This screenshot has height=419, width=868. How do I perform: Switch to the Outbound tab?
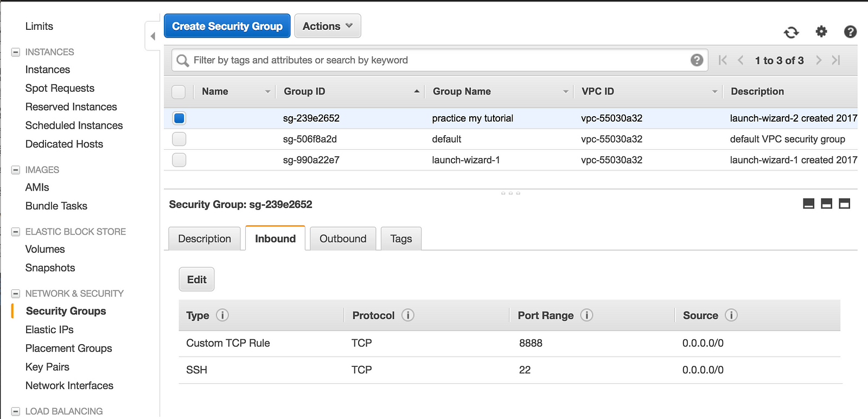(343, 239)
